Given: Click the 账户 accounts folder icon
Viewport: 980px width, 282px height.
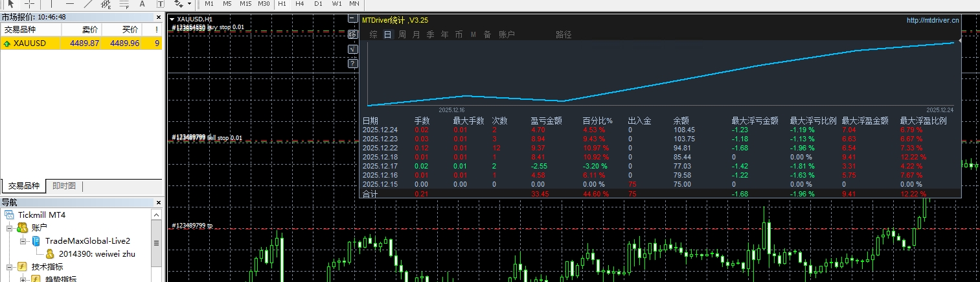Looking at the screenshot, I should (22, 228).
